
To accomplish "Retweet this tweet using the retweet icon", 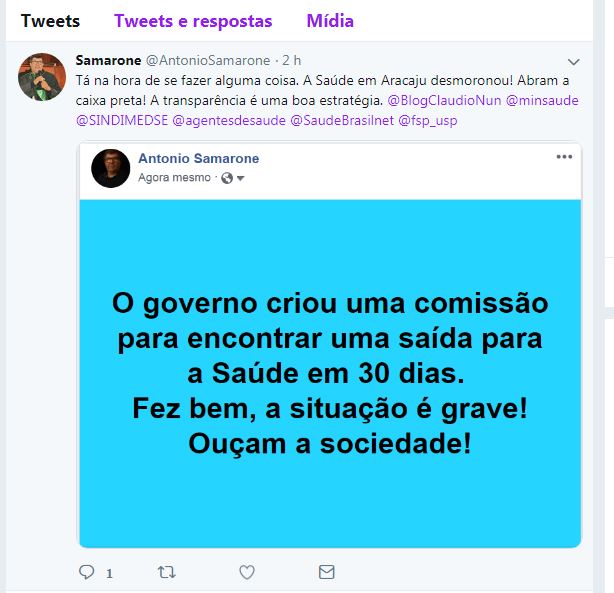I will 167,573.
